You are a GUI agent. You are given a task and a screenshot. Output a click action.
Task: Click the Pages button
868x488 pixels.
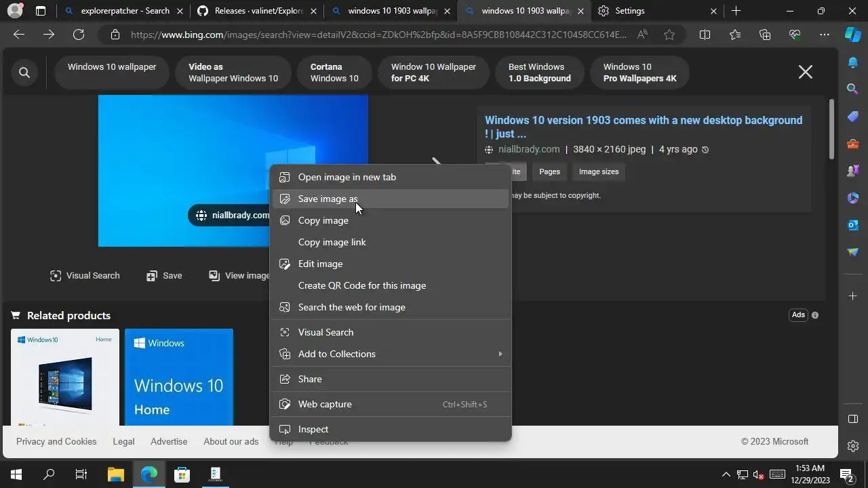[x=549, y=171]
